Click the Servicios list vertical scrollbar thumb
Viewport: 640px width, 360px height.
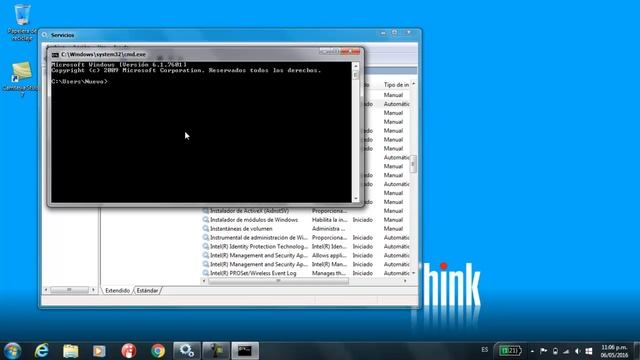click(413, 164)
